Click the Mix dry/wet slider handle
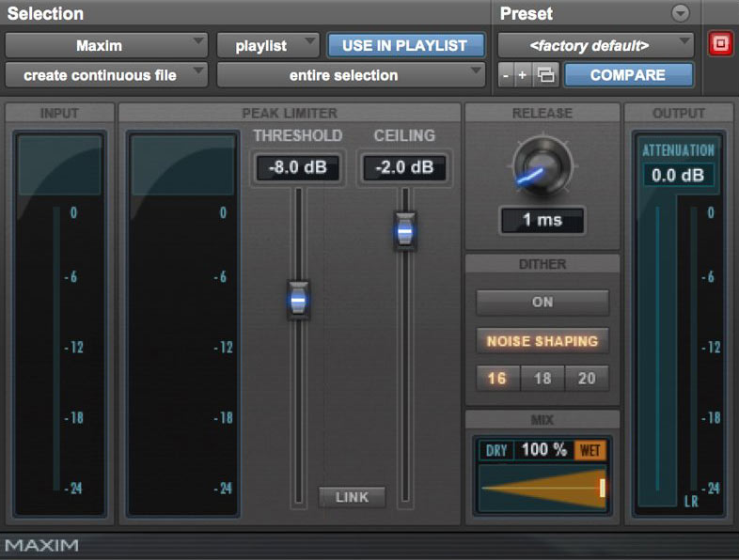Screen dimensions: 739x560 (603, 488)
